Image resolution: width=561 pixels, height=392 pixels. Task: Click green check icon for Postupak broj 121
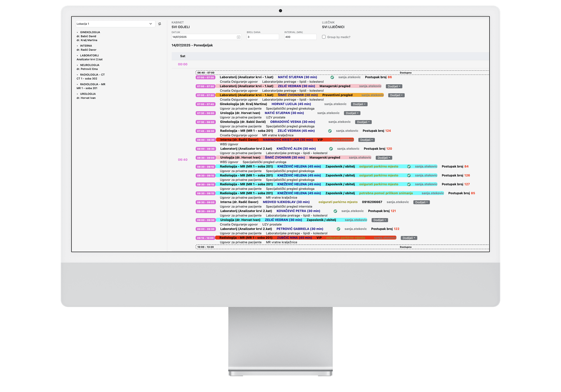coord(335,211)
